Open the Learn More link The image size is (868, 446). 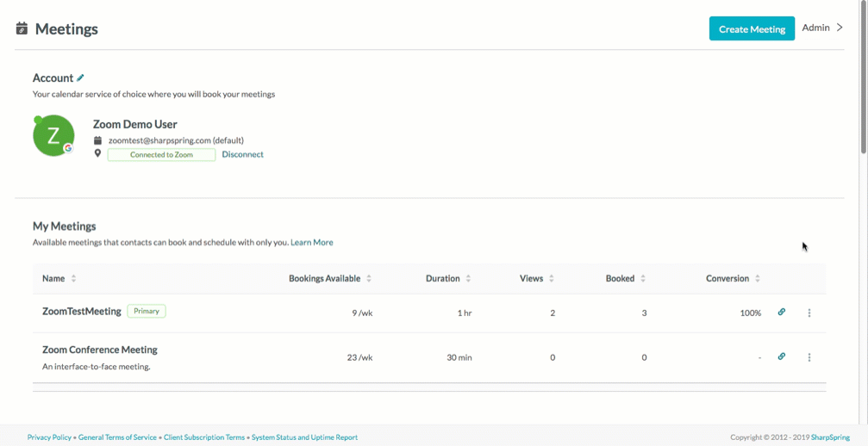coord(312,242)
